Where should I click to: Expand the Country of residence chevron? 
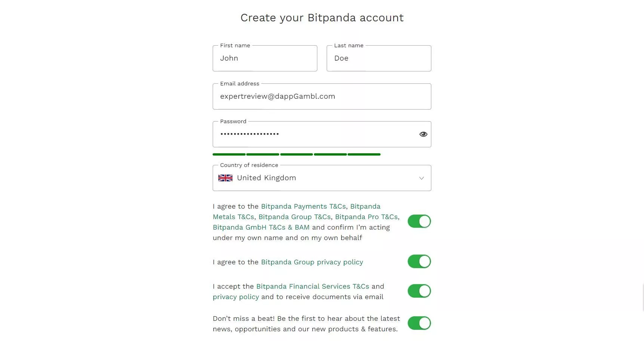(x=421, y=178)
